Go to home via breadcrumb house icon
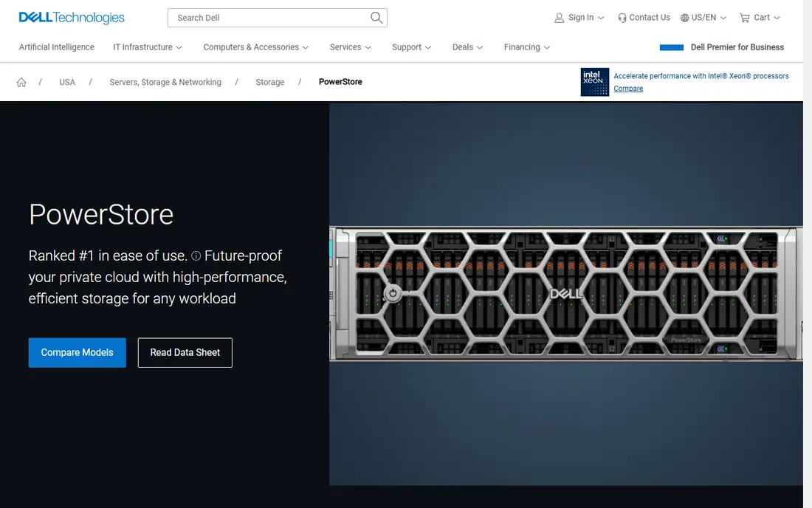Image resolution: width=812 pixels, height=508 pixels. (21, 83)
